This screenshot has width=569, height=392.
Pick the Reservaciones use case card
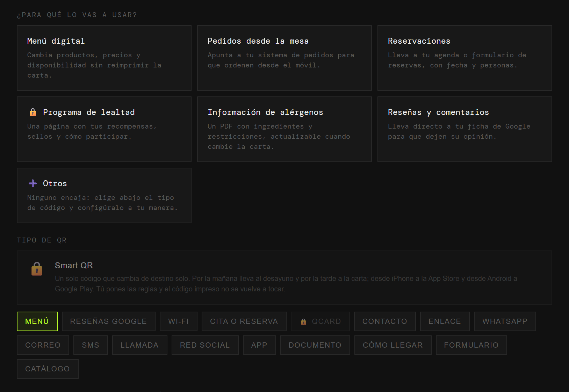[x=465, y=58]
